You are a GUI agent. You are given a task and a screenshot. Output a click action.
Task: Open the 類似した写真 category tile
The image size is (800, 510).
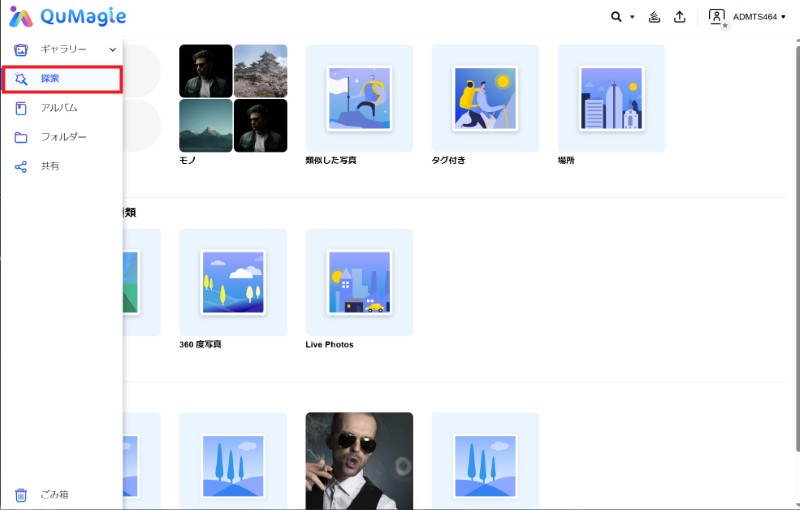[x=359, y=98]
